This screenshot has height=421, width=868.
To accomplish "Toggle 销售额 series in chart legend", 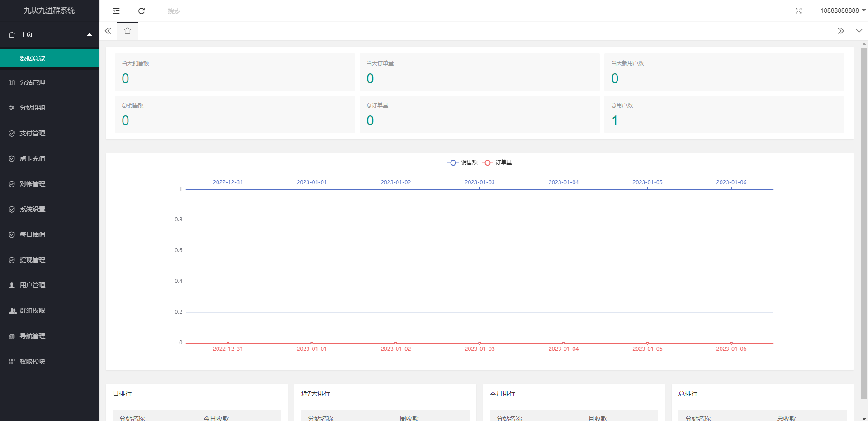I will pyautogui.click(x=462, y=163).
